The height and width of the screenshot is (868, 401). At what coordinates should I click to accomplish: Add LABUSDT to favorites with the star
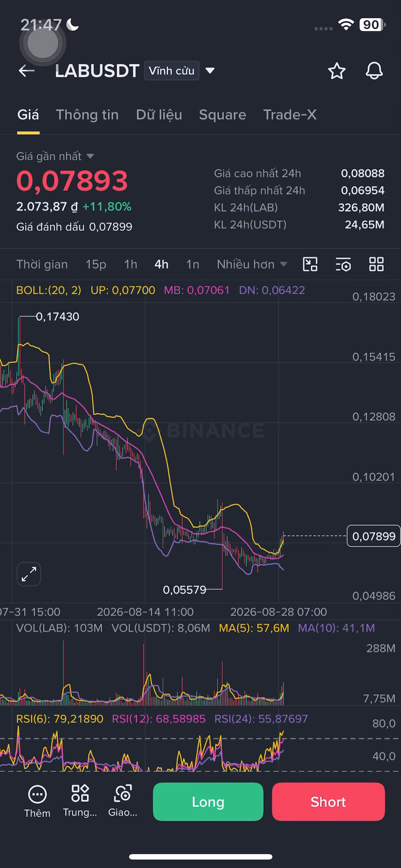pyautogui.click(x=337, y=71)
